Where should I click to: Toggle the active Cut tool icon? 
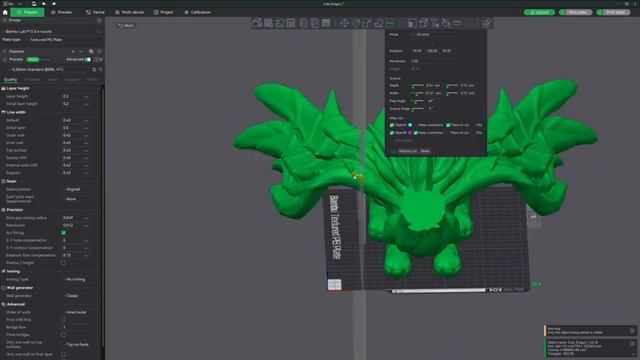(x=390, y=23)
